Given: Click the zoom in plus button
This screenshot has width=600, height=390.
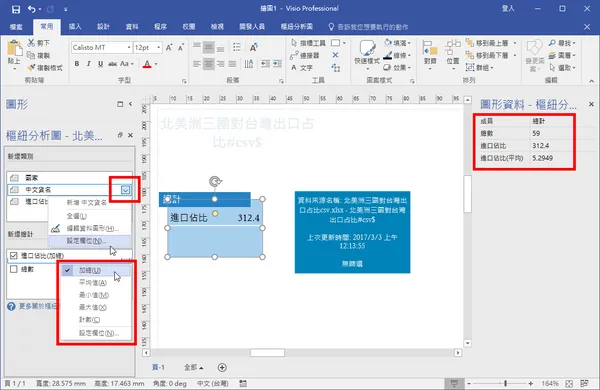Looking at the screenshot, I should click(531, 383).
